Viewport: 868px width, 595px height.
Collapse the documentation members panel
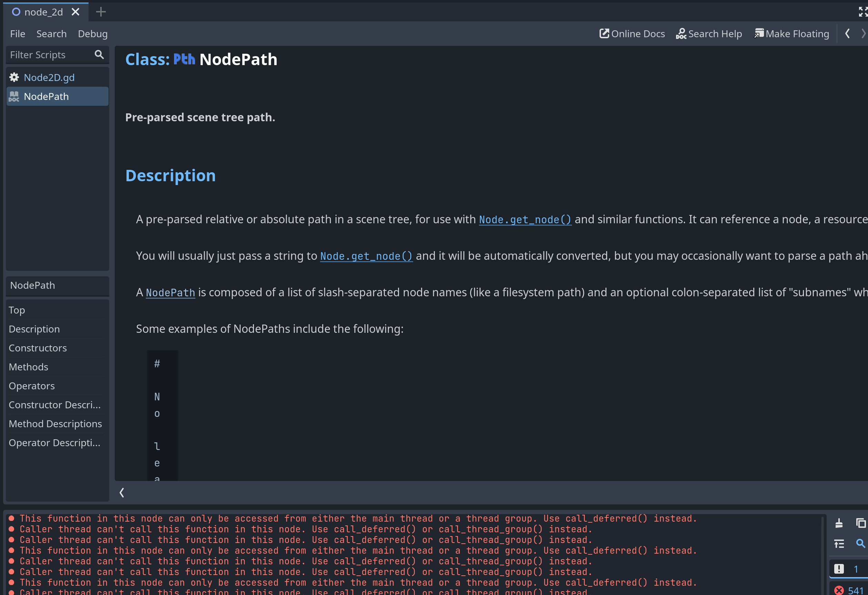[x=121, y=492]
